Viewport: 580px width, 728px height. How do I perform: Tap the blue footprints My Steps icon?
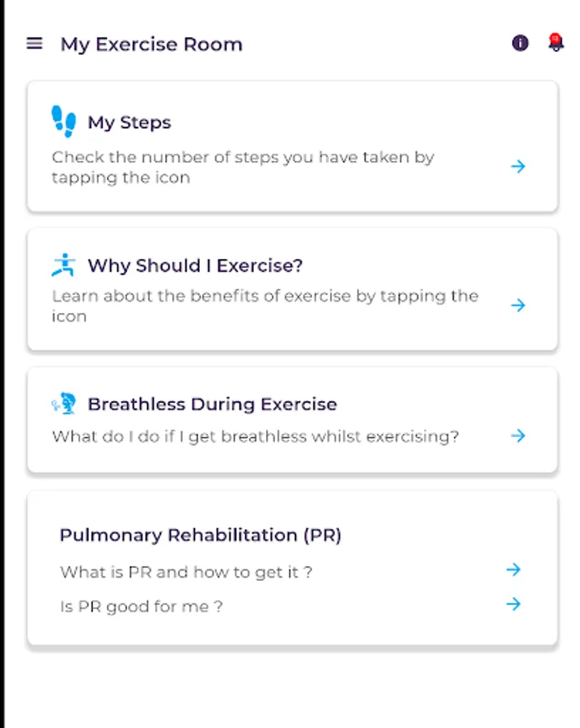pos(63,121)
